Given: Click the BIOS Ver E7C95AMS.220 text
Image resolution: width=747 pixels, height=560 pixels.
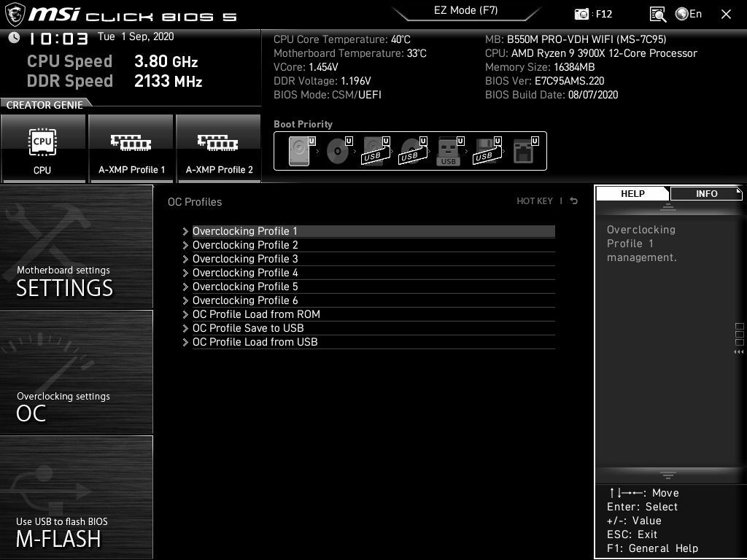Looking at the screenshot, I should coord(544,81).
